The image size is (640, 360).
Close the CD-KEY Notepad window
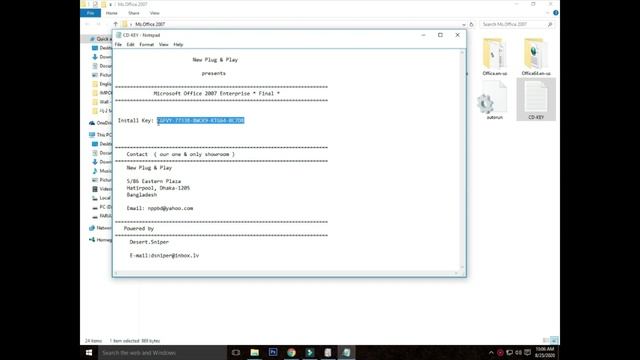457,35
